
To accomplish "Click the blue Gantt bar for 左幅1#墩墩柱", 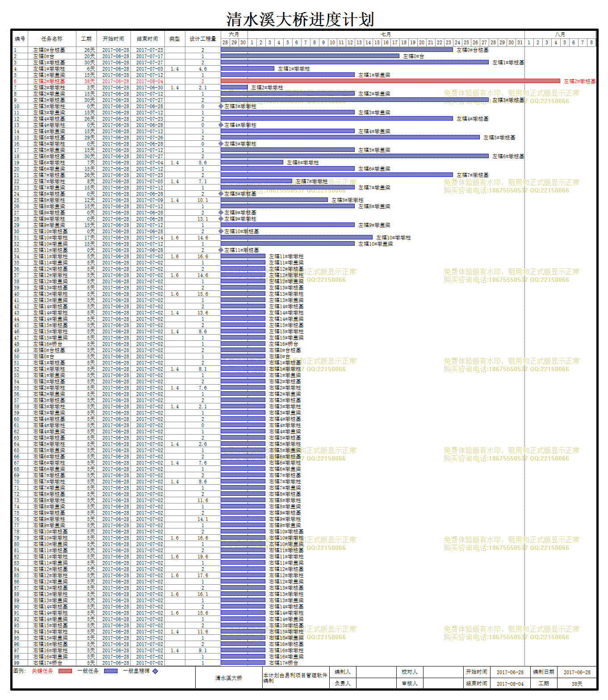I will (x=247, y=69).
